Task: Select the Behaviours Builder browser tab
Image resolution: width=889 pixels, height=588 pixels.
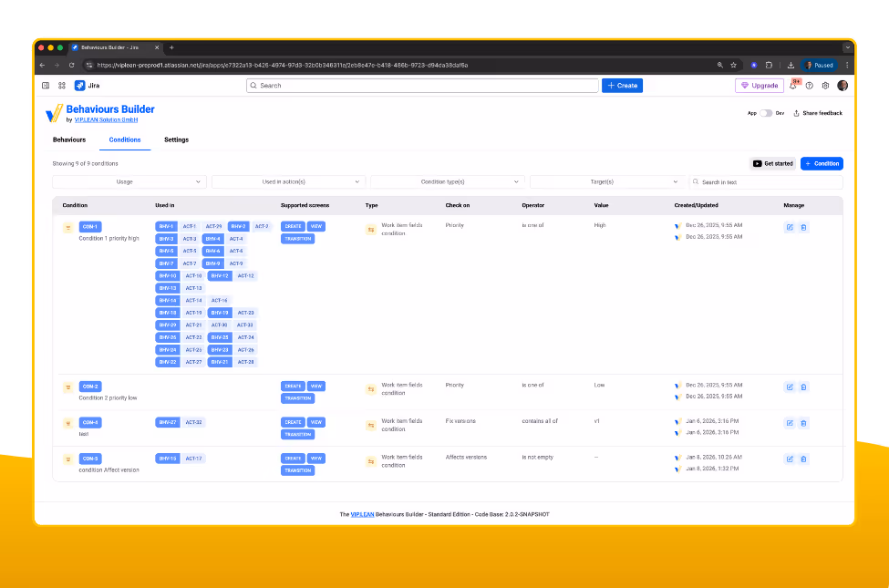Action: pos(115,47)
